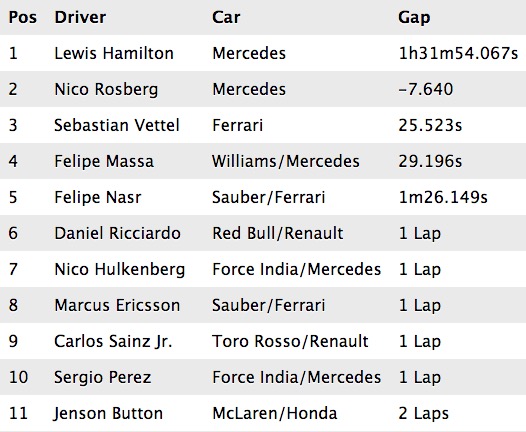
Task: Click Marcus Ericsson driver name
Action: [117, 305]
